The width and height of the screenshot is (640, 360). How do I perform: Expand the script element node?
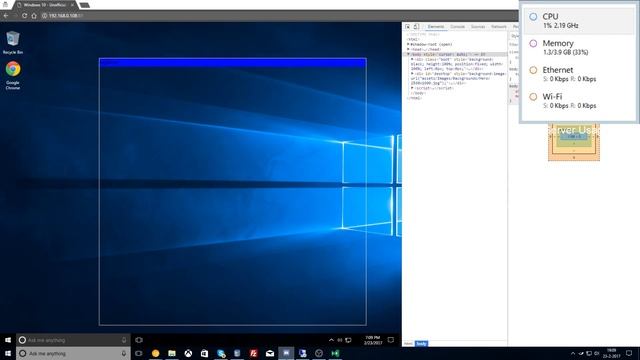[412, 88]
